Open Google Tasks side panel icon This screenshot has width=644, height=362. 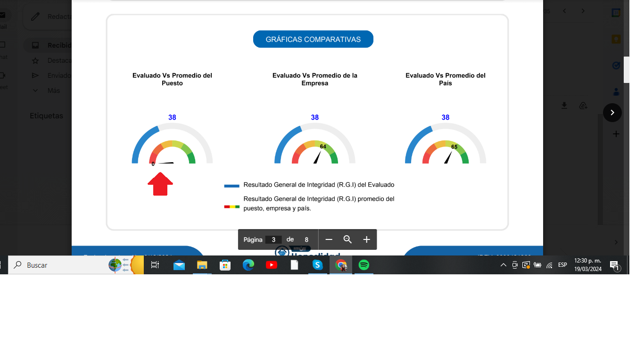(x=616, y=66)
